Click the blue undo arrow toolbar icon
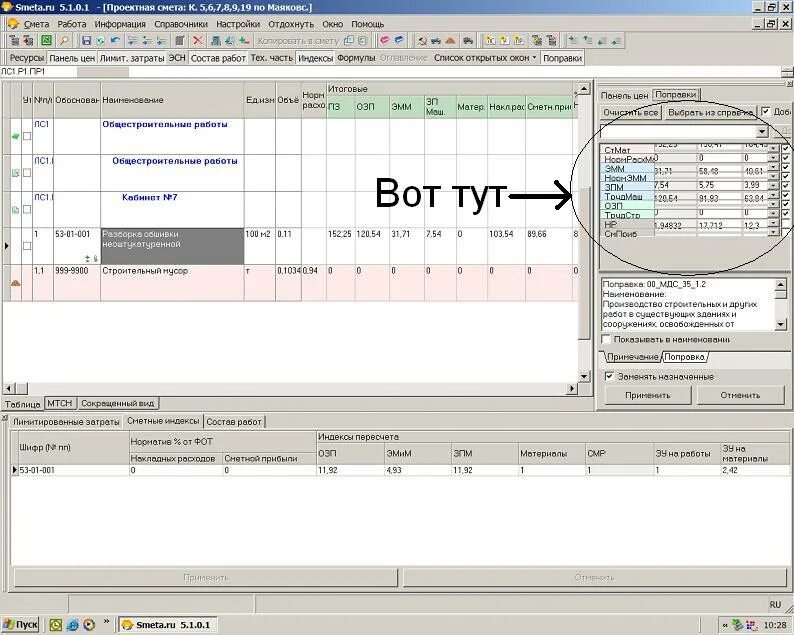Viewport: 794px width, 635px height. tap(115, 41)
